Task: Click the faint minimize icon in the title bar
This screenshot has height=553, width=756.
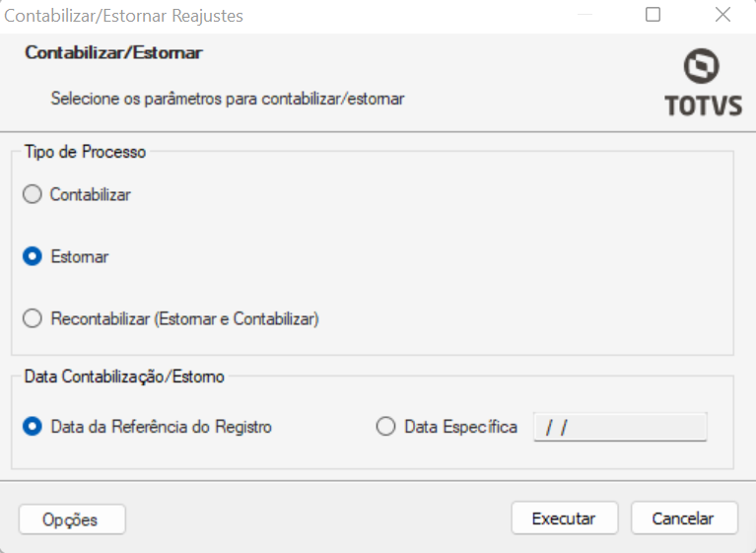Action: [584, 15]
